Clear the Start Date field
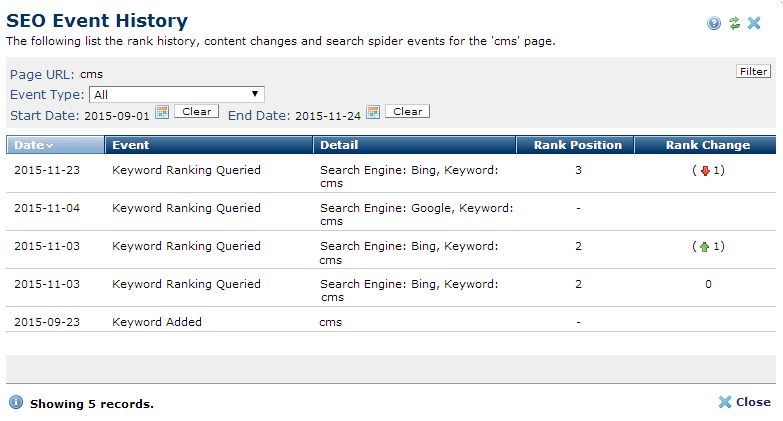 coord(196,111)
